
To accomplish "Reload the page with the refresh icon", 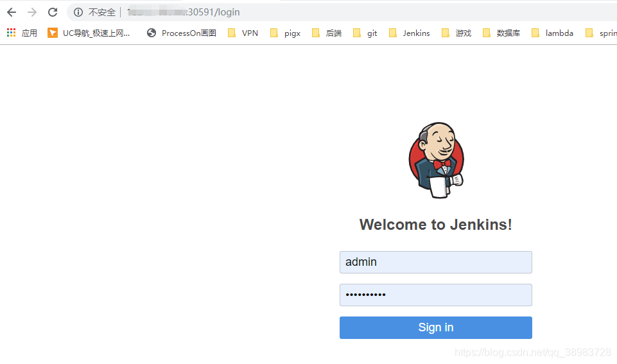I will (x=53, y=12).
